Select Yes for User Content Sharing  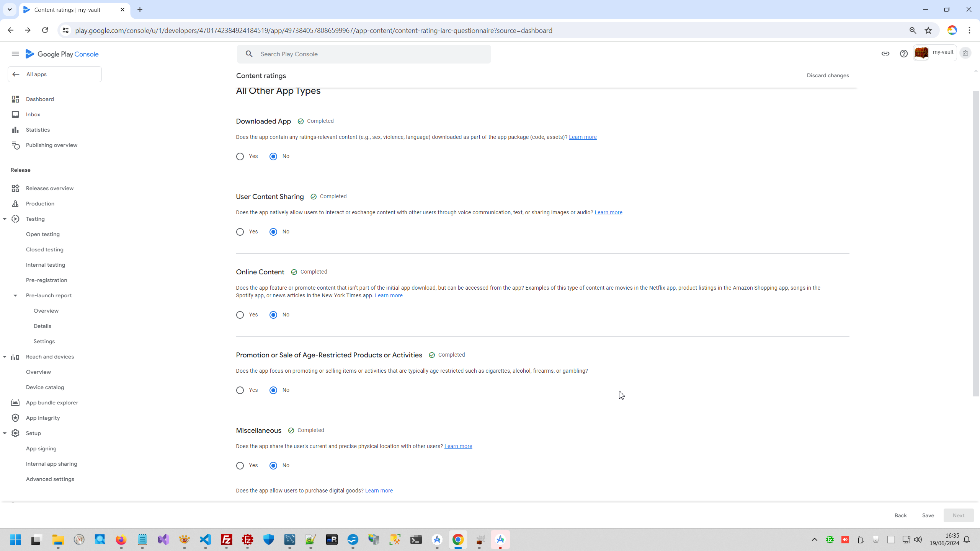pyautogui.click(x=240, y=232)
